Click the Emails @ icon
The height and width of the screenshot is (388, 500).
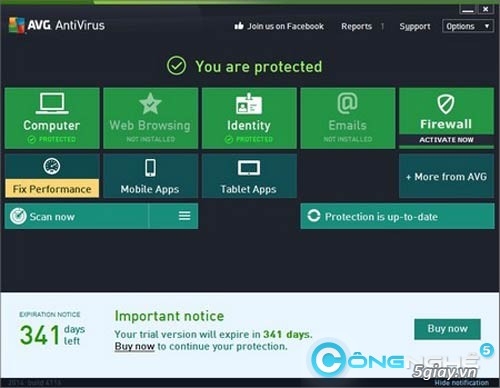347,103
